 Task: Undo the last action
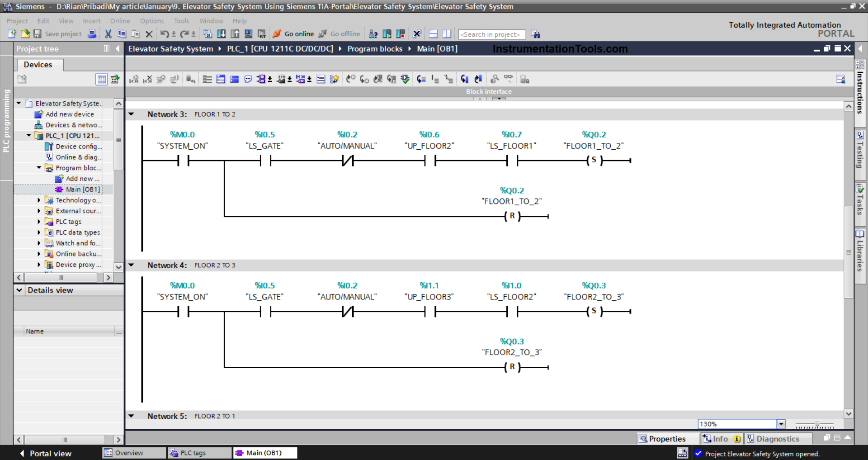165,34
